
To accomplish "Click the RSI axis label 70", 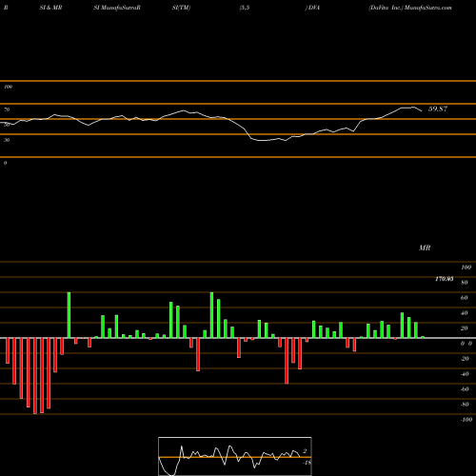I will pyautogui.click(x=7, y=109).
